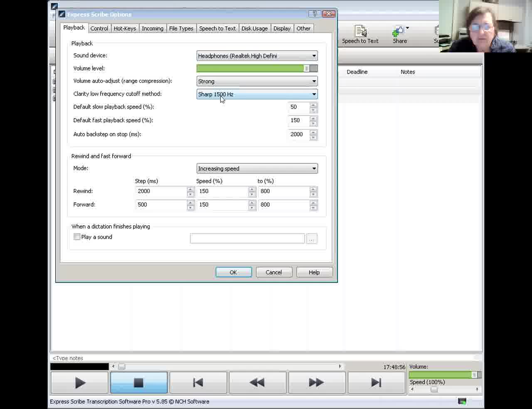Click the Forward to (%) stepper arrows
This screenshot has height=409, width=532.
pyautogui.click(x=313, y=205)
